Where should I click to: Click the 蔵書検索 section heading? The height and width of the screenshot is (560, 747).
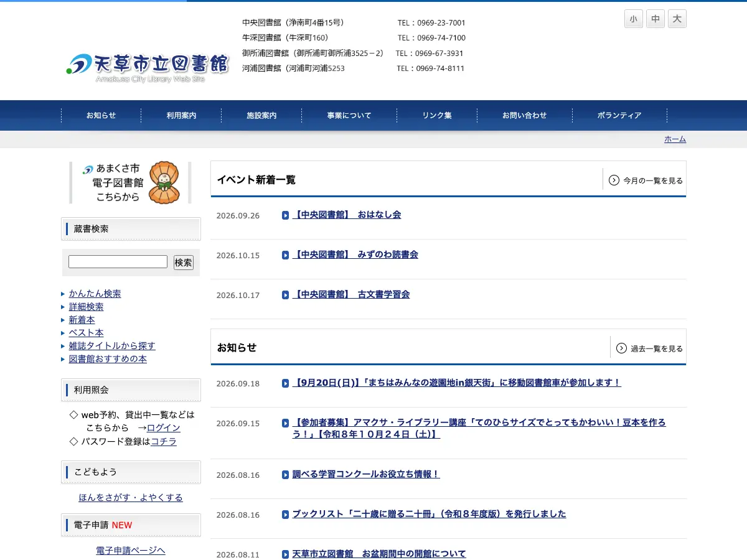[x=131, y=229]
